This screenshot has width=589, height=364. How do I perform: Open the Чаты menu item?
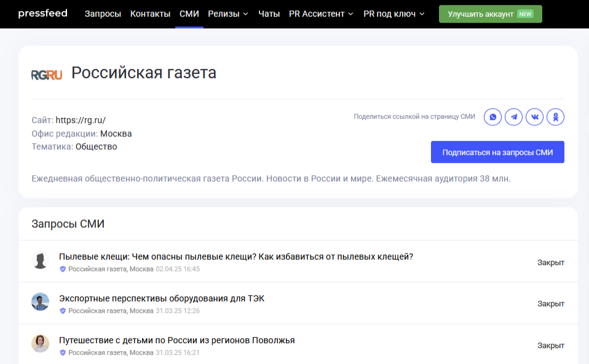pyautogui.click(x=269, y=14)
